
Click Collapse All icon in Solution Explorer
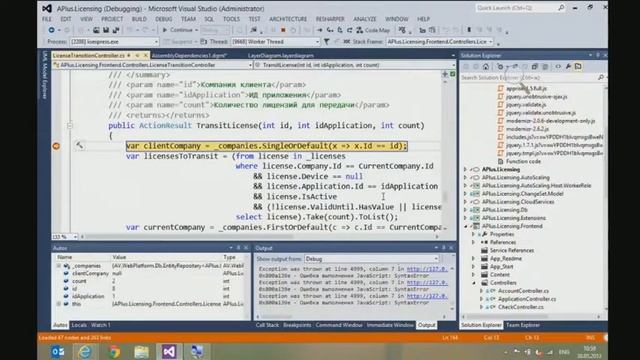(535, 67)
